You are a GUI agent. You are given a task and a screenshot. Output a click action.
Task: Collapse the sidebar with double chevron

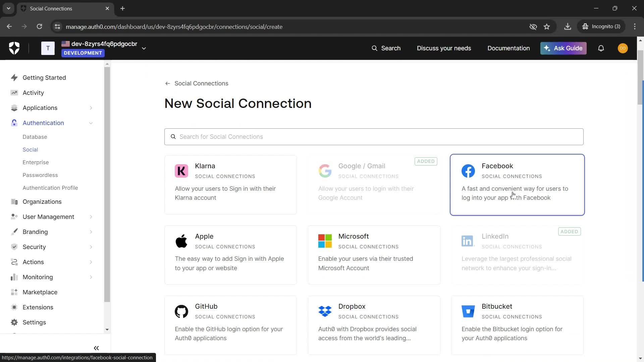pos(96,348)
